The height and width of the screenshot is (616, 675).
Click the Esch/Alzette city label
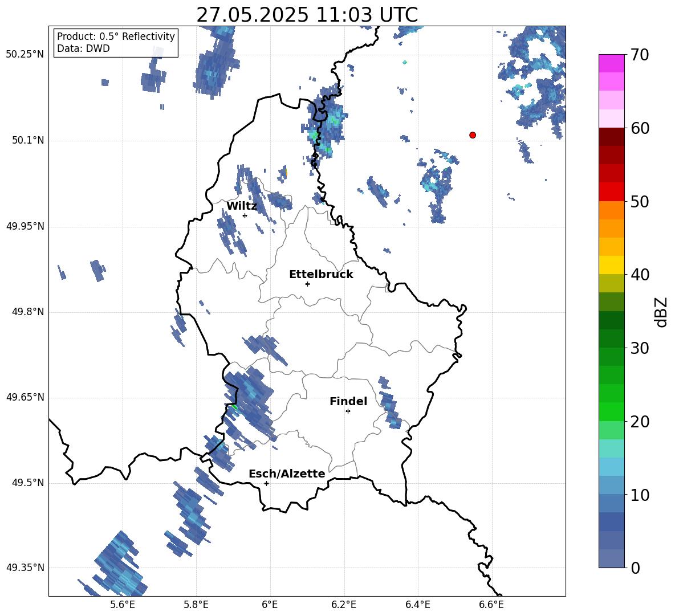pos(287,474)
